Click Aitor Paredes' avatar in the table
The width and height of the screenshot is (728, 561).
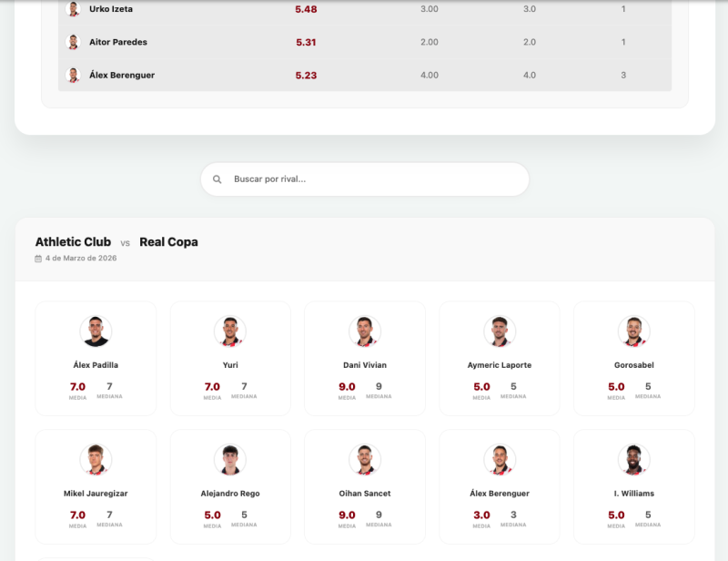pyautogui.click(x=73, y=42)
